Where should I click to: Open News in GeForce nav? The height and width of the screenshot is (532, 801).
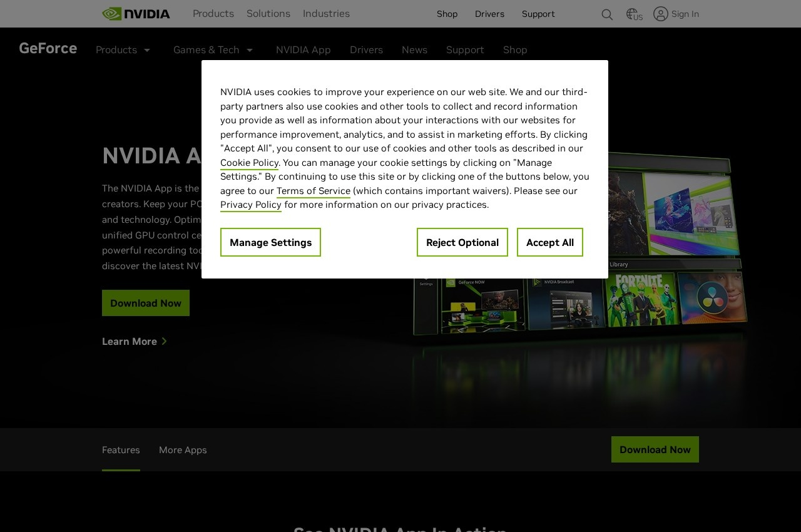tap(414, 50)
